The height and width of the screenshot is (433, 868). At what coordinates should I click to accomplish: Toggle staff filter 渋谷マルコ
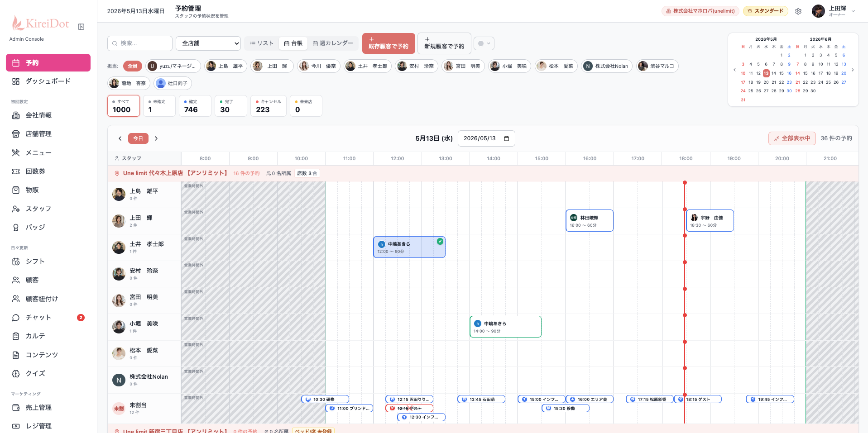click(x=657, y=66)
